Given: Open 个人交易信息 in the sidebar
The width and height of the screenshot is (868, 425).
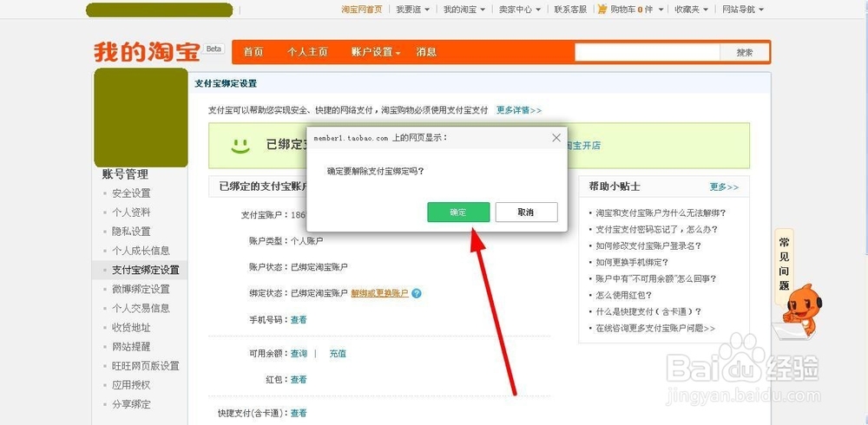Looking at the screenshot, I should [141, 308].
